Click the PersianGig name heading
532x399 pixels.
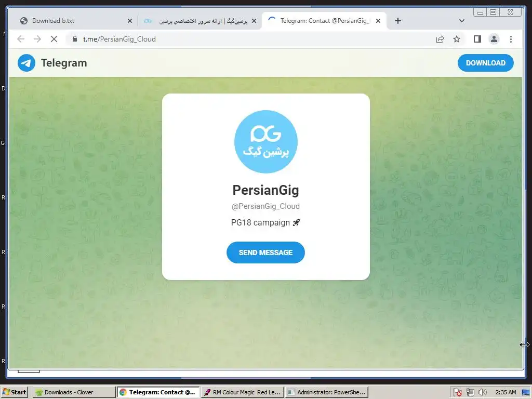click(x=265, y=190)
